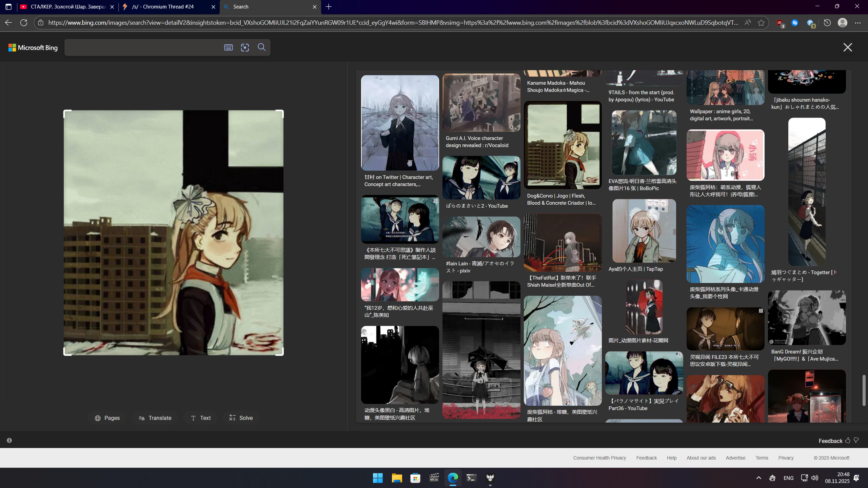This screenshot has width=868, height=488.
Task: Click the Solve button under image
Action: click(241, 418)
